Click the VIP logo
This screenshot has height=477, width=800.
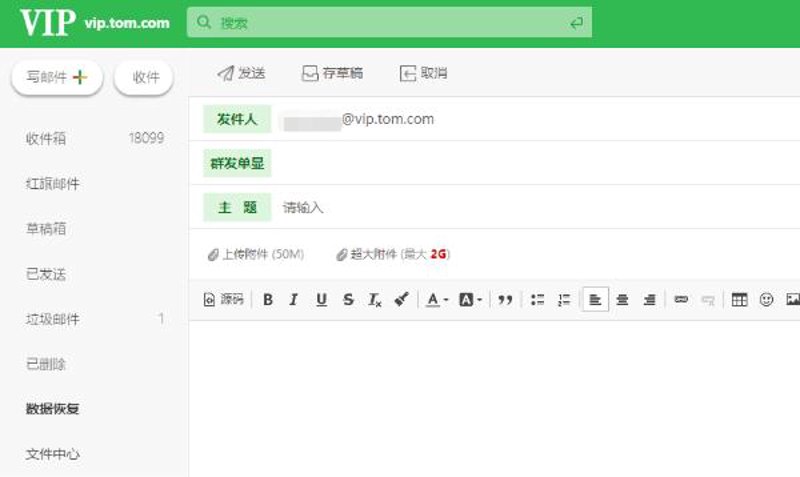click(x=48, y=22)
